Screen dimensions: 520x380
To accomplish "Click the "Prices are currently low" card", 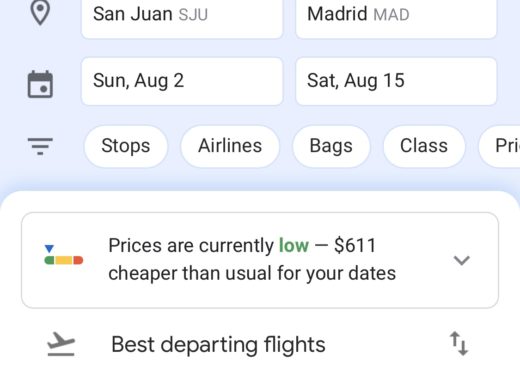I will pyautogui.click(x=260, y=260).
